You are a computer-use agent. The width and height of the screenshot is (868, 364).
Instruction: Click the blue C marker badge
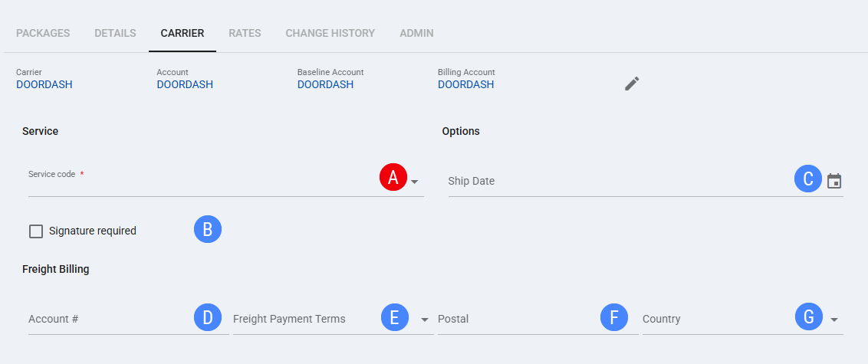808,179
